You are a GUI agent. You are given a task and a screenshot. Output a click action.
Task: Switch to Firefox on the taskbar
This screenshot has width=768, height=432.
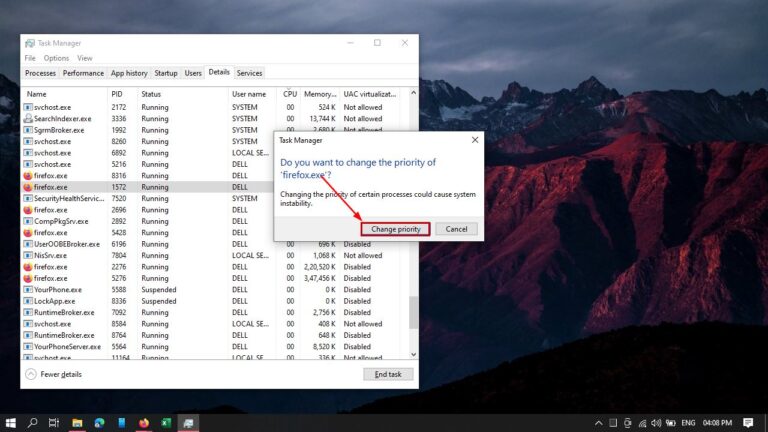coord(144,423)
